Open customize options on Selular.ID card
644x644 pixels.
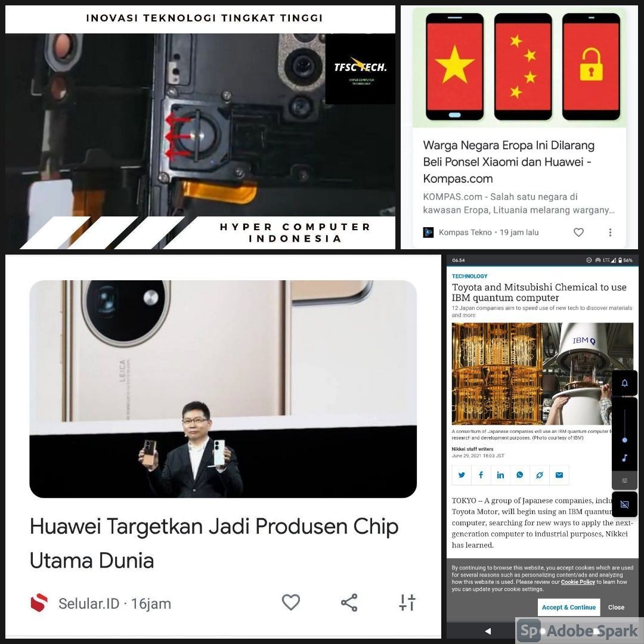click(x=407, y=602)
